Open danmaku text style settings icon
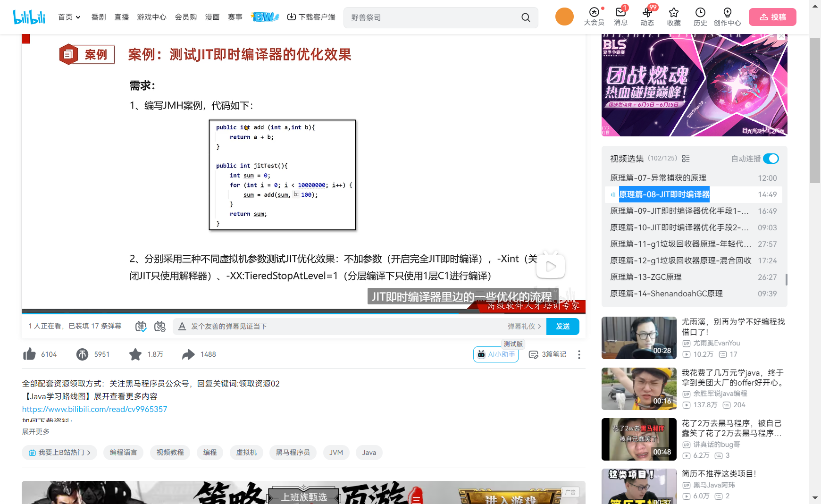The image size is (821, 504). coord(182,326)
